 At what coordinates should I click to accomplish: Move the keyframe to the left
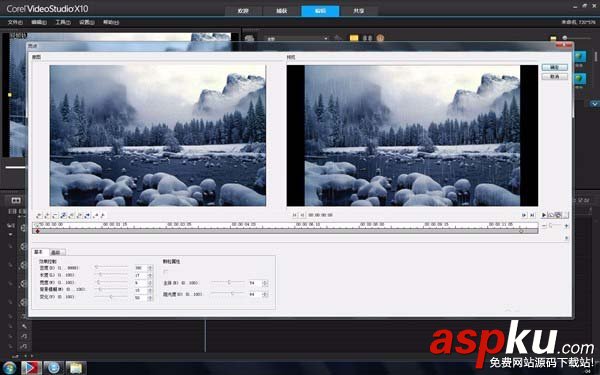coord(71,216)
